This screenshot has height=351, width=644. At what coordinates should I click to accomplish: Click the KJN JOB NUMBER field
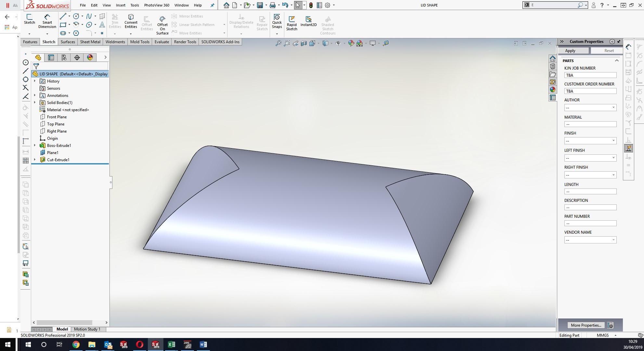tap(590, 75)
